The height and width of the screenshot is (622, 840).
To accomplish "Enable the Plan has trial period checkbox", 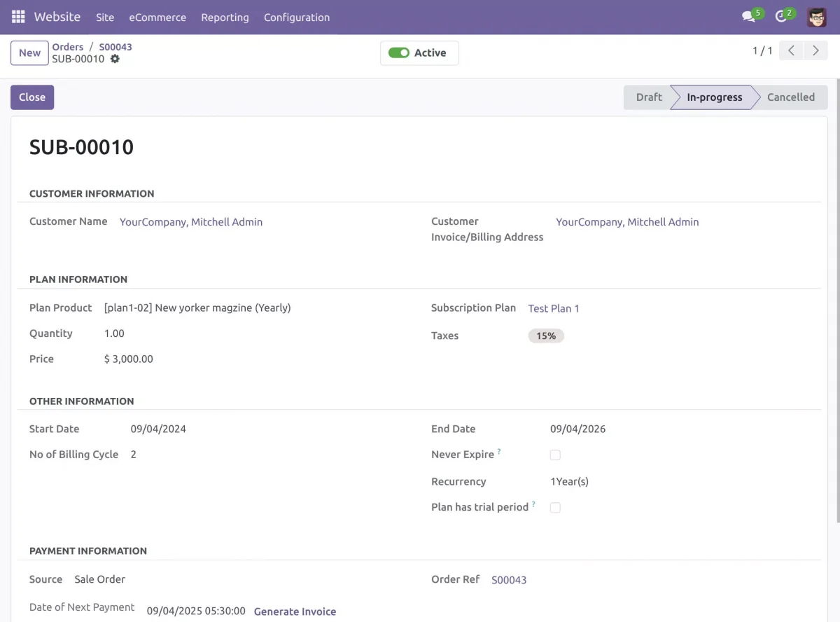I will click(x=555, y=508).
